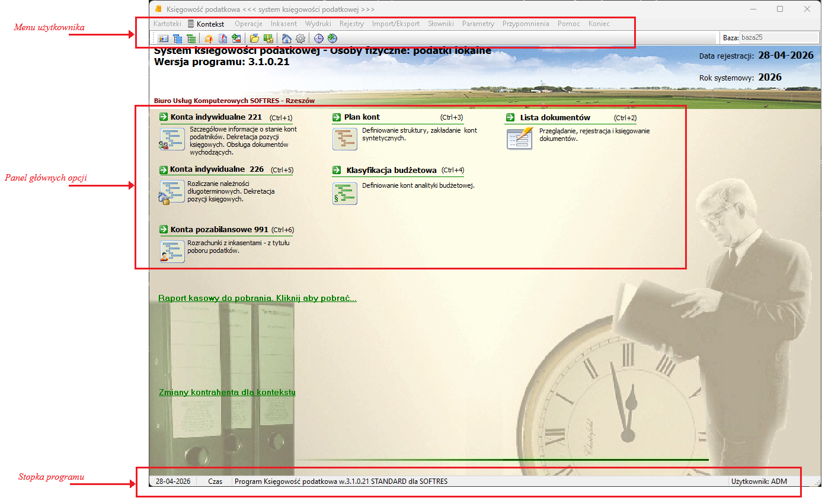Click Zmiany kontrahenta dla kontekstu link
Viewport: 822px width, 504px height.
tap(227, 393)
